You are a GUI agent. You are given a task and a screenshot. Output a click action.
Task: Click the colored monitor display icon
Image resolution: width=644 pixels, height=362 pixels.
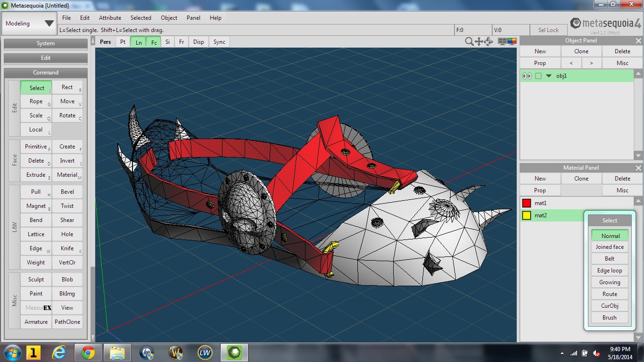pos(512,41)
